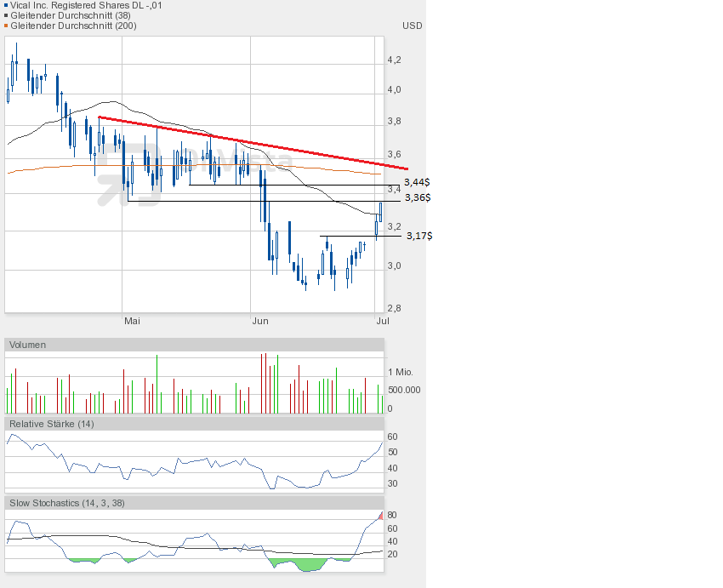Click the red triangle marker on Slow Stochastics
The width and height of the screenshot is (723, 588).
(379, 517)
